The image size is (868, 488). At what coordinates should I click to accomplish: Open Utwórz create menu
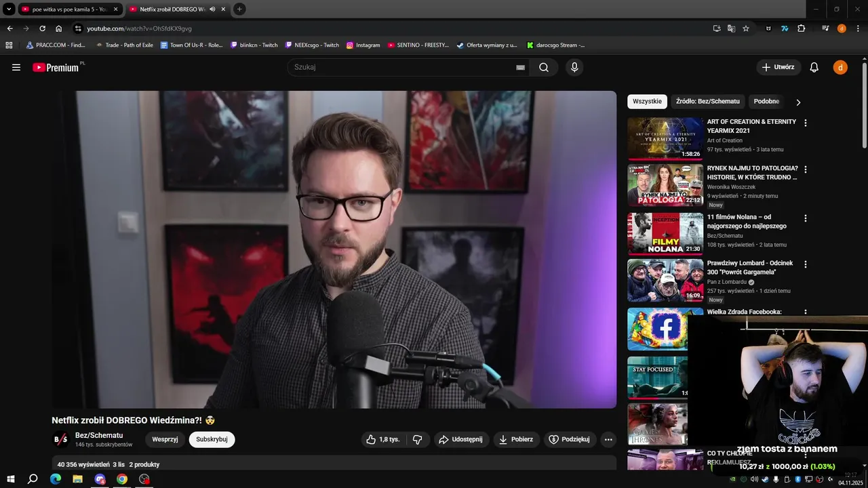click(x=778, y=67)
